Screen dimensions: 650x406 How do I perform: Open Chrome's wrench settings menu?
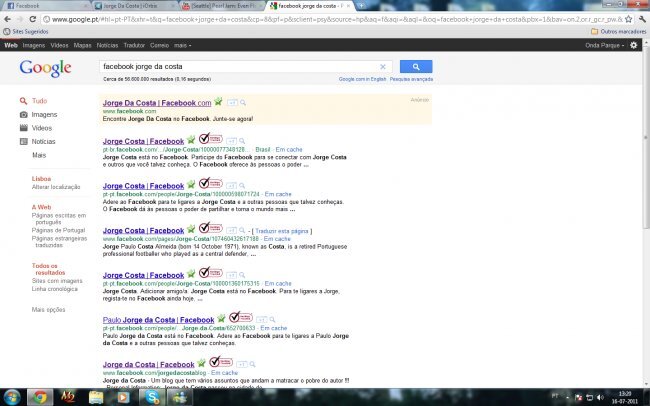click(x=642, y=19)
